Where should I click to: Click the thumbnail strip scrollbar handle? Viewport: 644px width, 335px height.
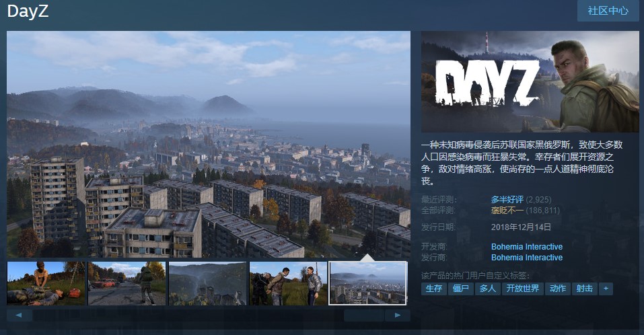point(364,315)
